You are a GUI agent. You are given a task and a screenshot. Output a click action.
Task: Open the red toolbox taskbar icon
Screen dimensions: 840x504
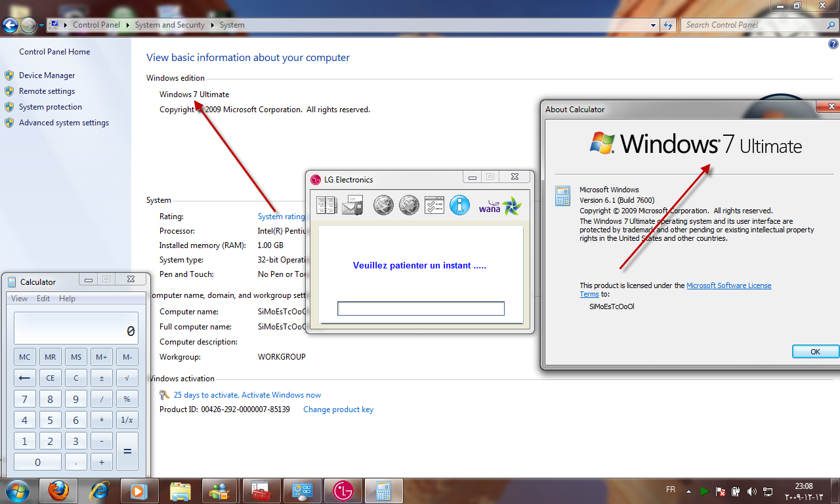tap(261, 490)
